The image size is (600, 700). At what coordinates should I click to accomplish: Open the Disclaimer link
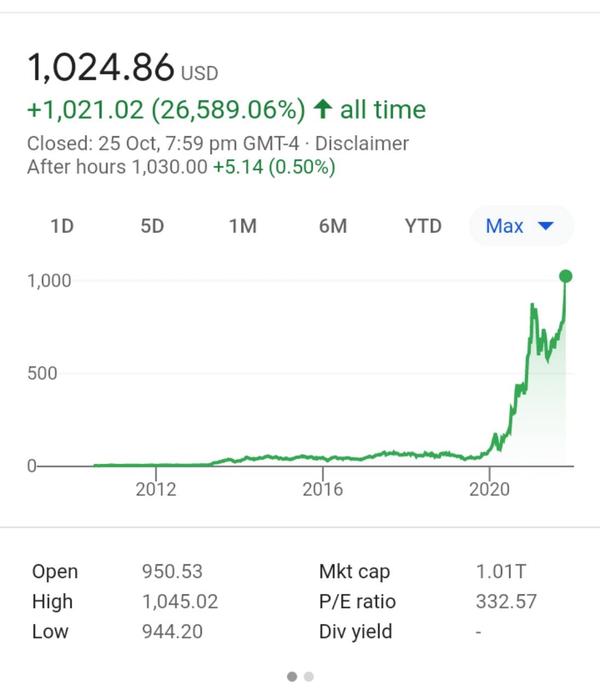click(362, 143)
